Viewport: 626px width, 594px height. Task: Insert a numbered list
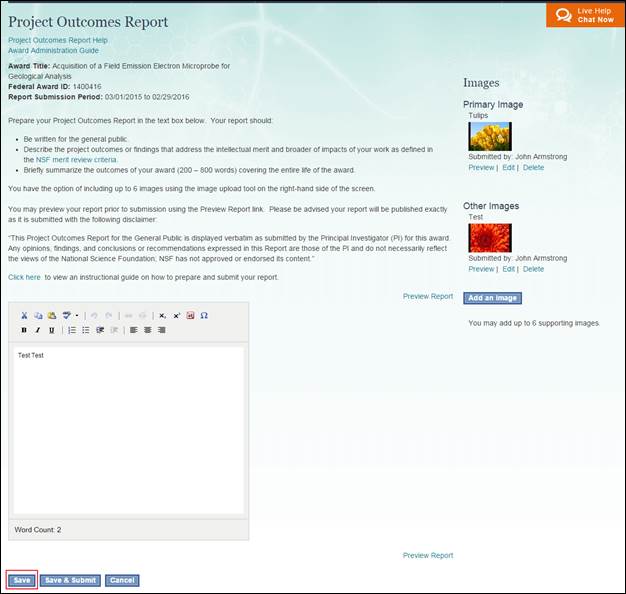click(x=72, y=330)
